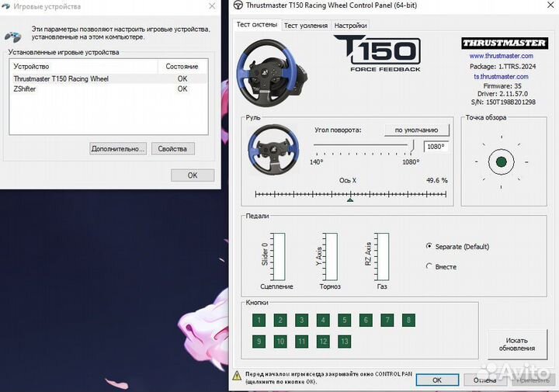
Task: Click button indicator 11
Action: [301, 342]
